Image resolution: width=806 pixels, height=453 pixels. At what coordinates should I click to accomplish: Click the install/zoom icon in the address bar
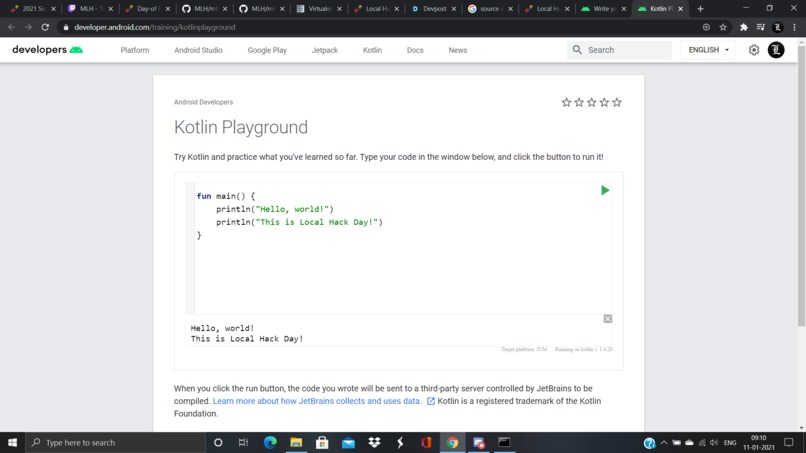click(x=706, y=27)
